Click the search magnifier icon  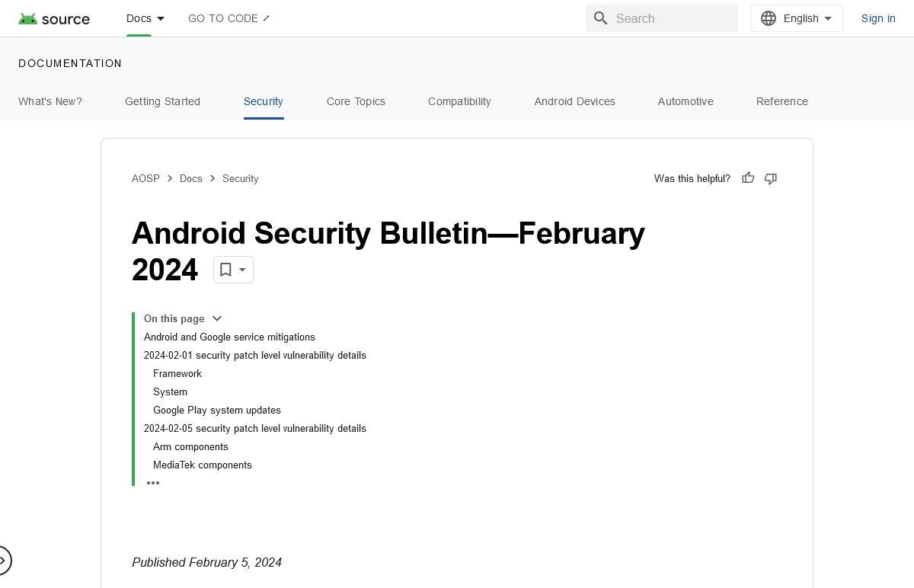[x=601, y=18]
